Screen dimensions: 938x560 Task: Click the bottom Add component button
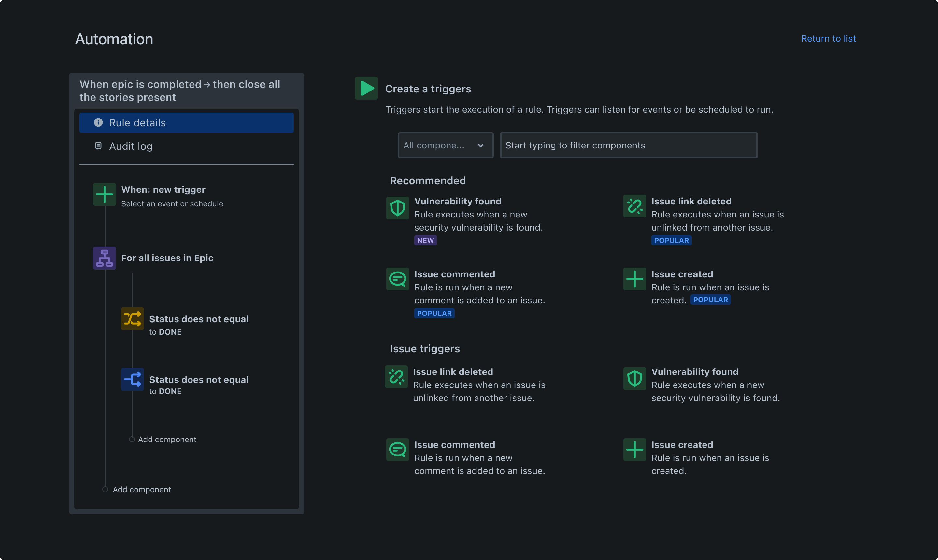(141, 489)
